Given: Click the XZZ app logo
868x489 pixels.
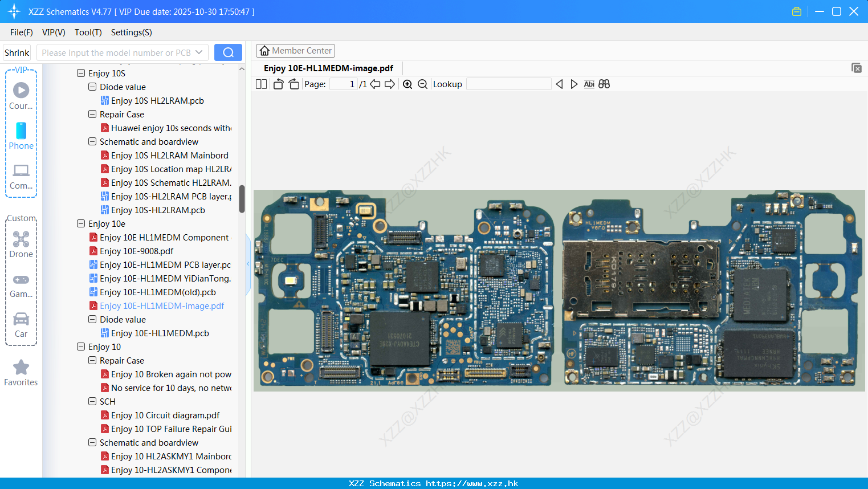Looking at the screenshot, I should point(14,11).
